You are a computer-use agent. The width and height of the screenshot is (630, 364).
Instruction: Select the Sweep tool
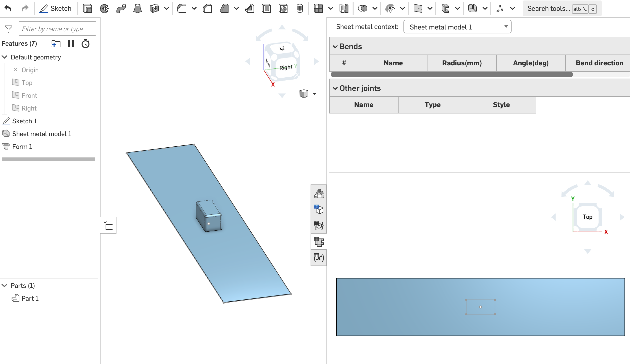click(121, 9)
